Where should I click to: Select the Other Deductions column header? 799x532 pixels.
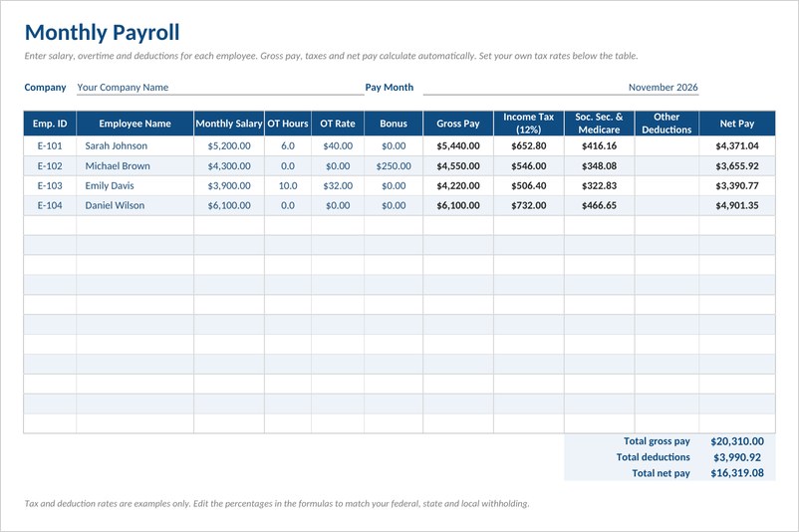666,124
